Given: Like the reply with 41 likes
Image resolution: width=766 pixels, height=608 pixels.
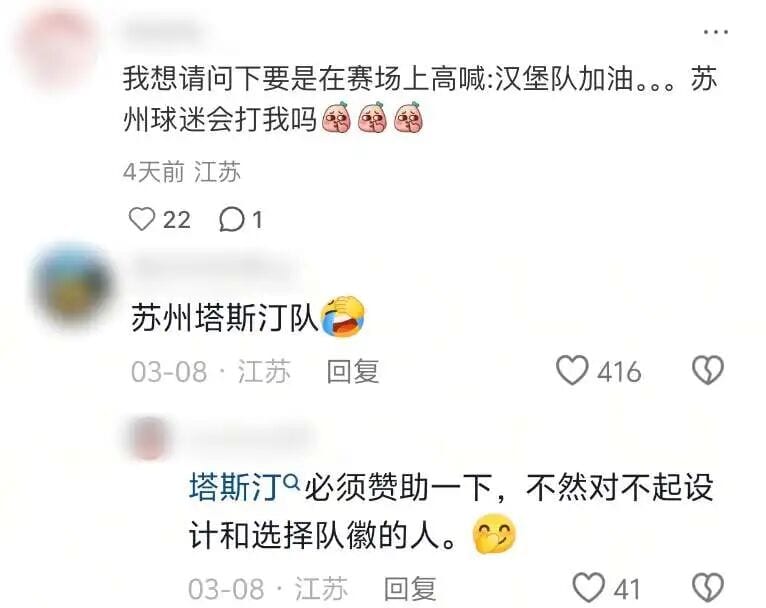Looking at the screenshot, I should coord(589,587).
